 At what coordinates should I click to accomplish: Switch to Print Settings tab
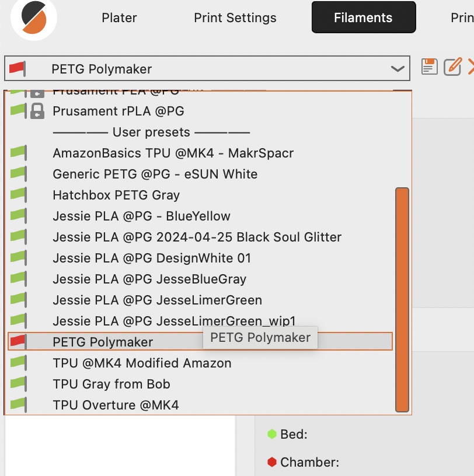235,17
